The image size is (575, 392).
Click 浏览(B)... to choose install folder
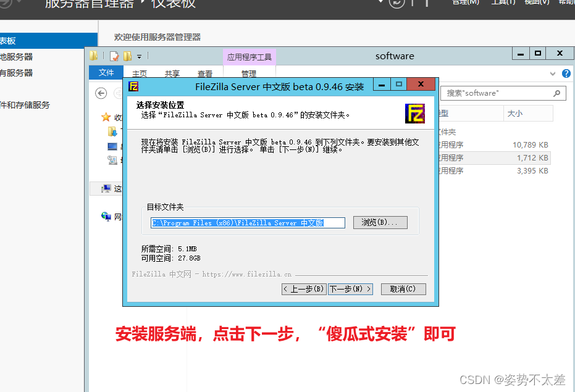pyautogui.click(x=380, y=222)
